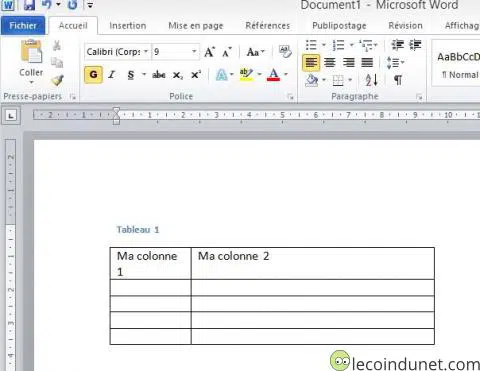Click the Redo icon
The height and width of the screenshot is (371, 480).
point(73,5)
